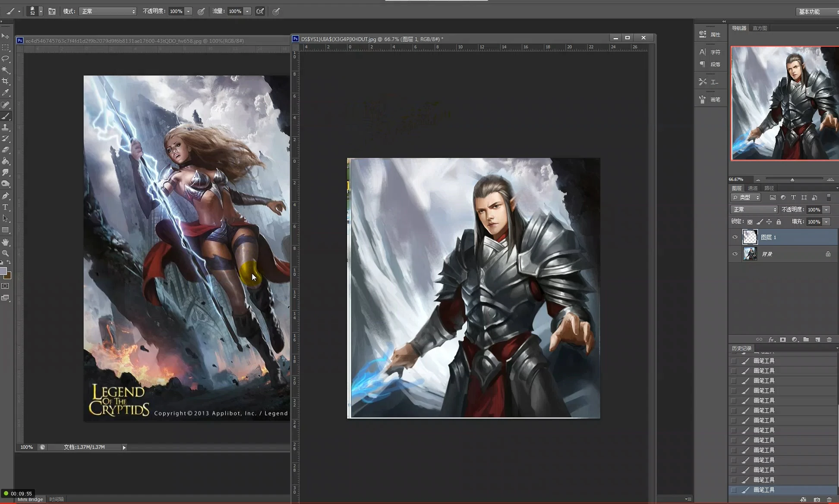The image size is (839, 504).
Task: Set history brush source on last 画笔工具 state
Action: [x=734, y=490]
